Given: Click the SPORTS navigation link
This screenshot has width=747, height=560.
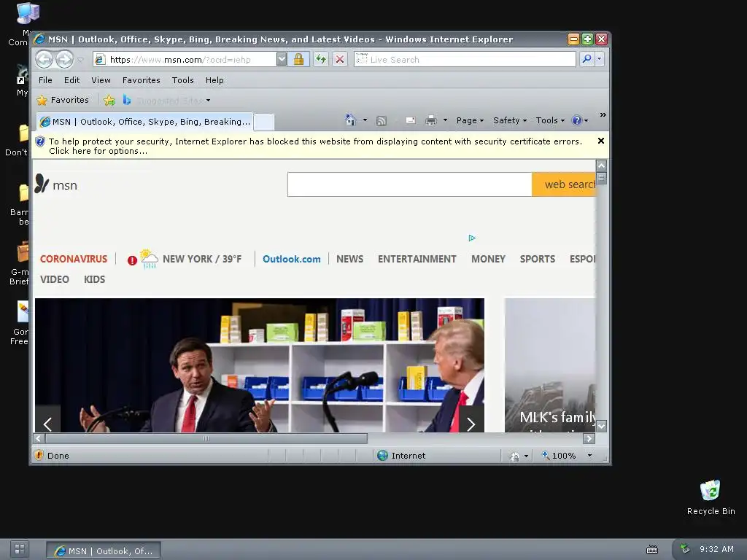Looking at the screenshot, I should point(538,259).
